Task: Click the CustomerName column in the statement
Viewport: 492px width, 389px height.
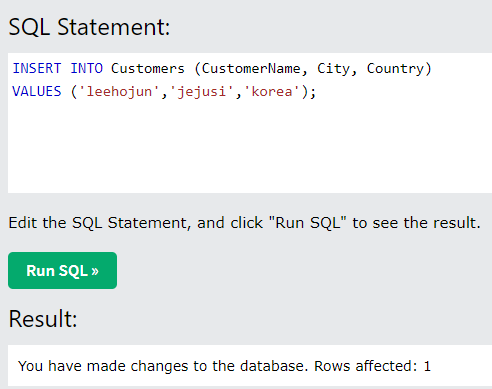Action: tap(251, 68)
